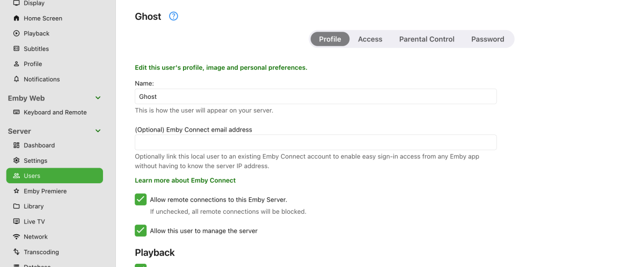Click the Display monitor icon in sidebar
644x267 pixels.
[16, 3]
